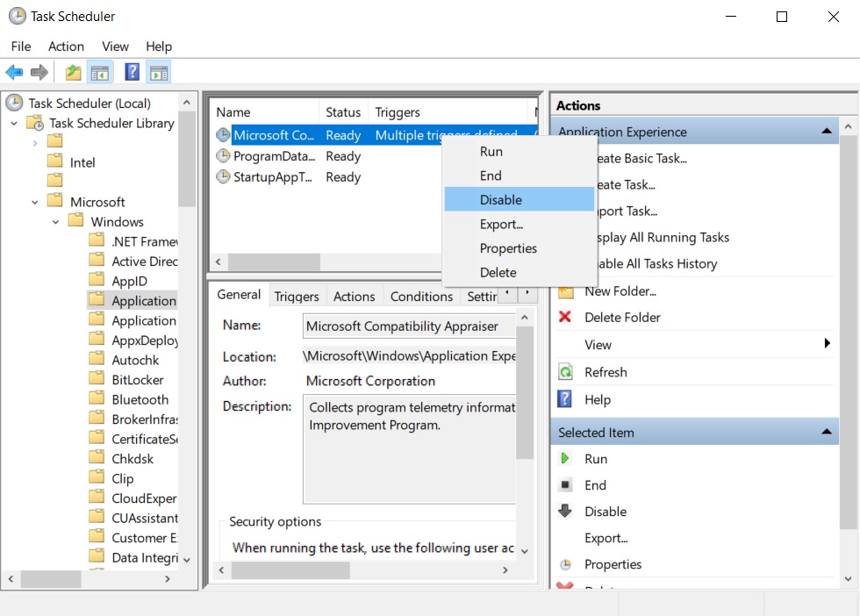Click the Forward arrow toolbar icon
Viewport: 860px width, 616px height.
point(39,72)
